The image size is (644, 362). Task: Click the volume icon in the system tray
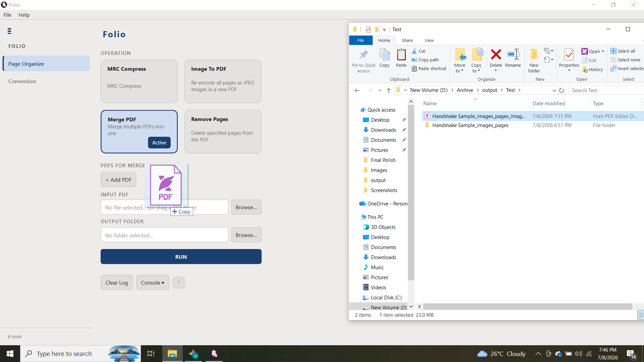point(579,354)
